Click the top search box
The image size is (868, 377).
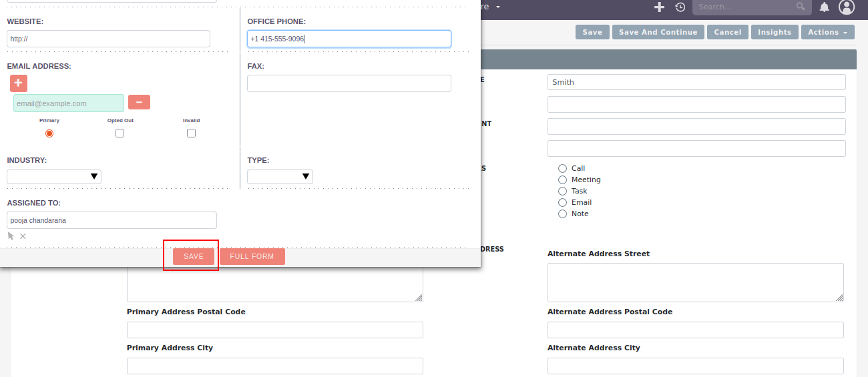point(752,7)
